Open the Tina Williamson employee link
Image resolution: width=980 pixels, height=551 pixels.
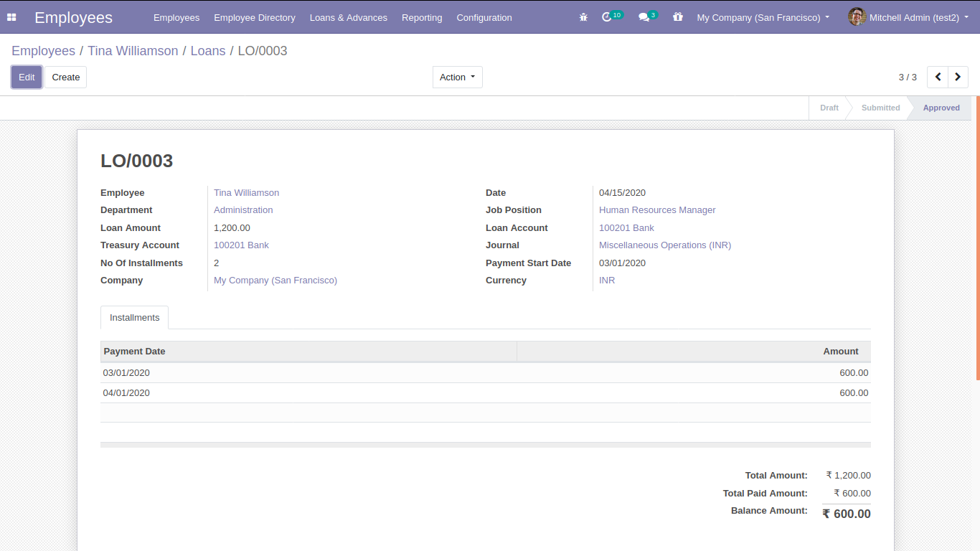(246, 193)
